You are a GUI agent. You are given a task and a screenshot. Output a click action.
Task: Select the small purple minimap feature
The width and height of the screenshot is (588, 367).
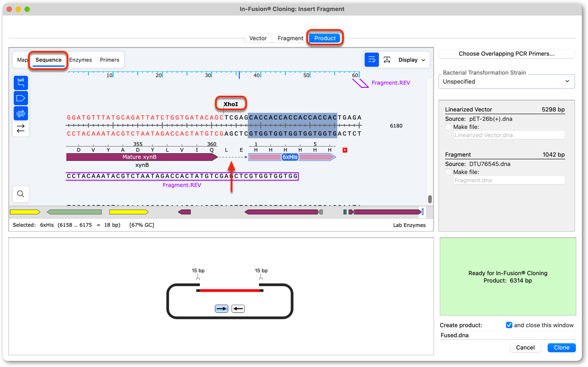(x=184, y=212)
